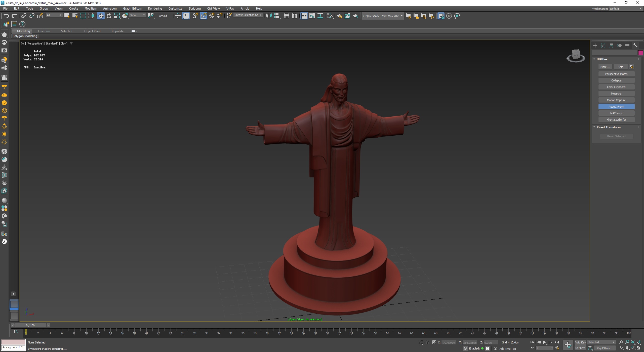Expand the ribbon options dropdown arrow
644x352 pixels.
point(137,31)
